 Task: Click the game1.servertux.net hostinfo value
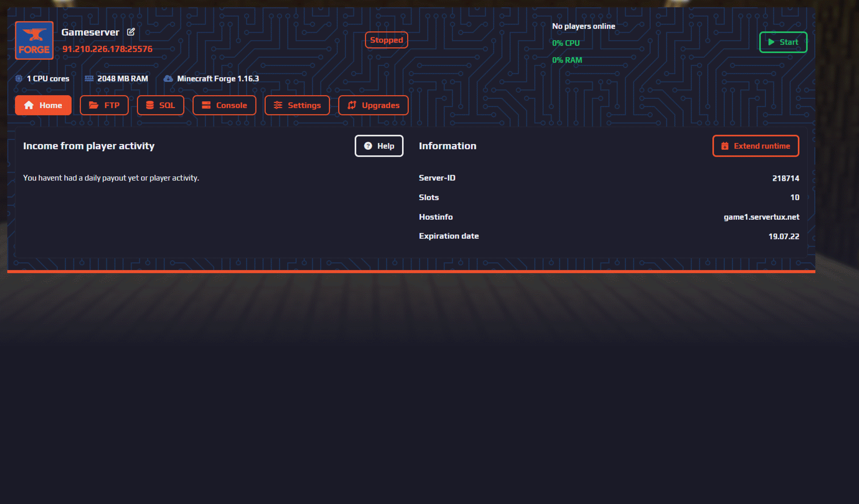click(761, 217)
